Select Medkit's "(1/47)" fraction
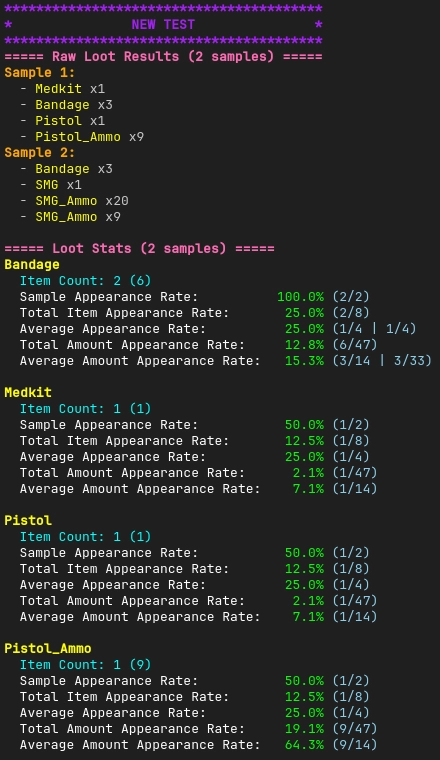 click(x=355, y=472)
